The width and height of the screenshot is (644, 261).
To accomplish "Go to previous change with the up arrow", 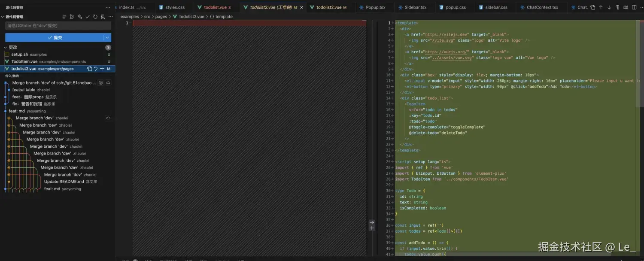I will point(601,7).
